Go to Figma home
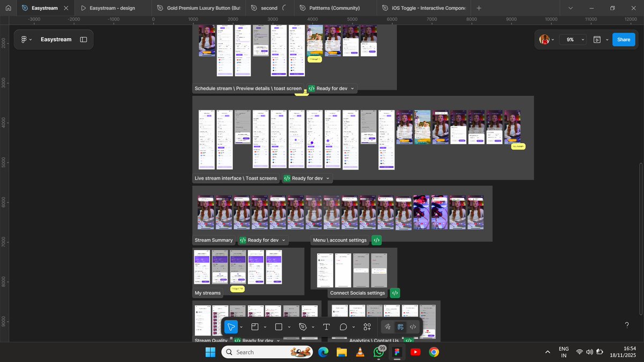 tap(8, 8)
